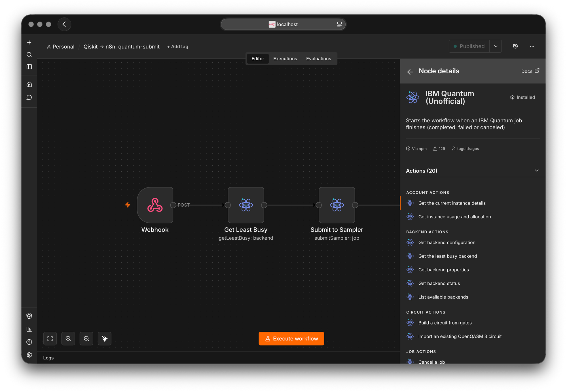This screenshot has width=567, height=392.
Task: Go back with Node details arrow
Action: tap(410, 72)
